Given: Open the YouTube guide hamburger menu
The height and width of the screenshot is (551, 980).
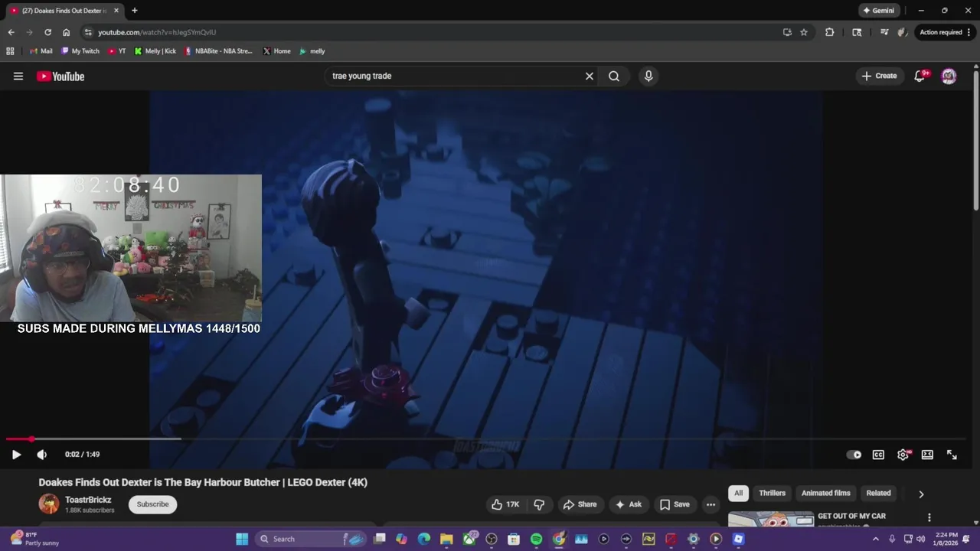Looking at the screenshot, I should (x=18, y=76).
